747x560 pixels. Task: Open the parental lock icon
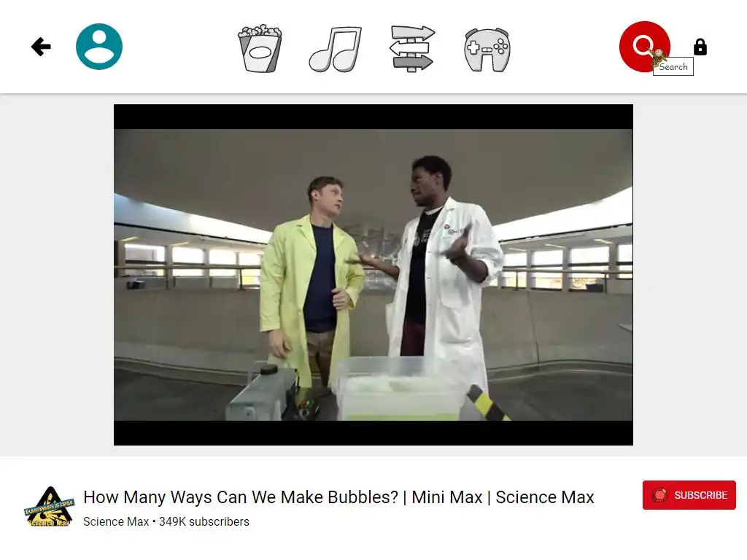(700, 47)
